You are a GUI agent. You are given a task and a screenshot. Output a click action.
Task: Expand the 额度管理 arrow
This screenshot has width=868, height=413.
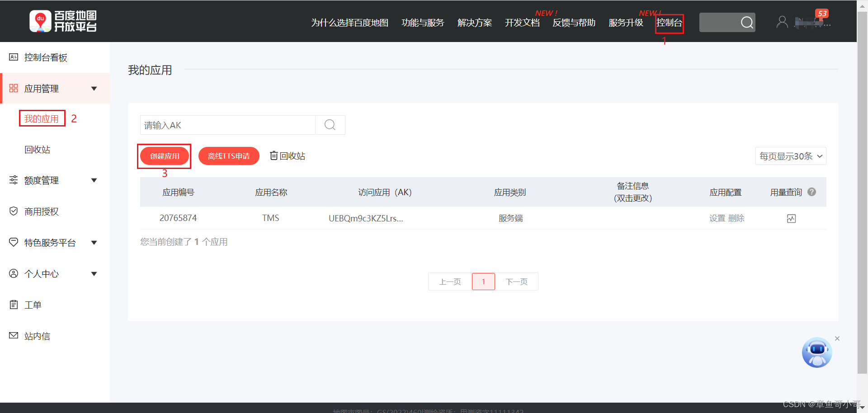click(x=94, y=180)
